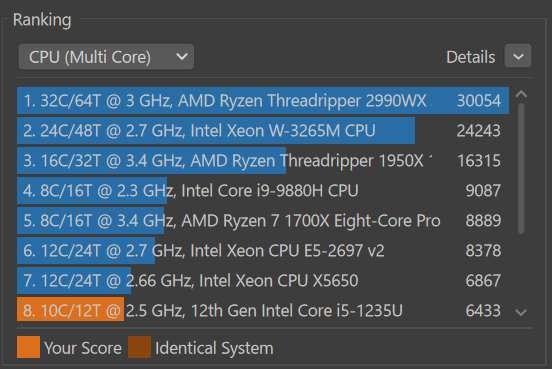Select the Intel Xeon W-3265M ranking row
The height and width of the screenshot is (369, 552).
click(263, 131)
